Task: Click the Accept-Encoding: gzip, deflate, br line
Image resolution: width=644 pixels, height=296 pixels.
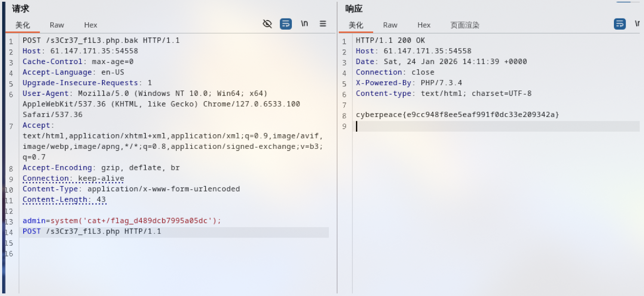Action: pyautogui.click(x=101, y=167)
